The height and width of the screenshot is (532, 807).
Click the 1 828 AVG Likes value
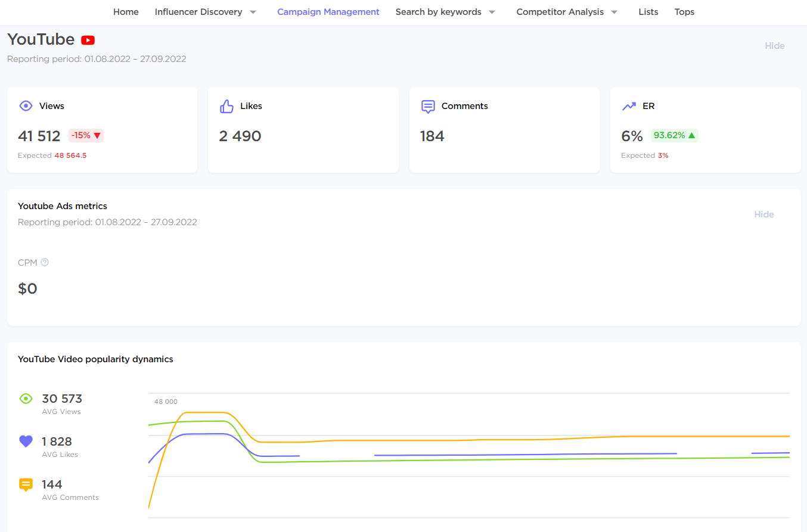pos(57,441)
